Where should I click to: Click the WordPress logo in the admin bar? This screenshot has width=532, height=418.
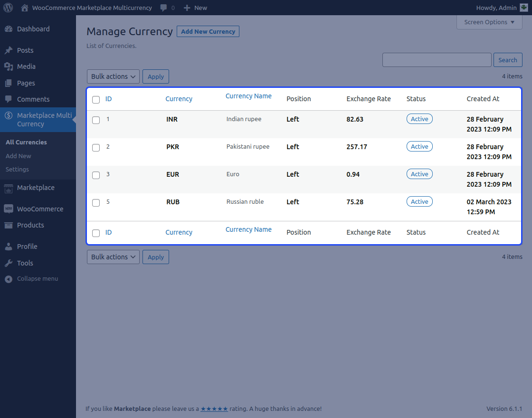click(x=8, y=8)
